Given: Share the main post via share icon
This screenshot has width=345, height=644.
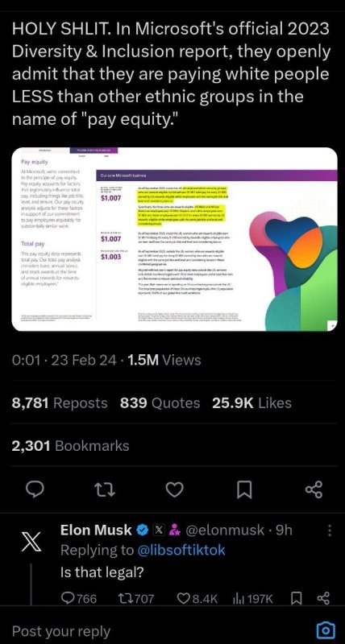Looking at the screenshot, I should 314,490.
